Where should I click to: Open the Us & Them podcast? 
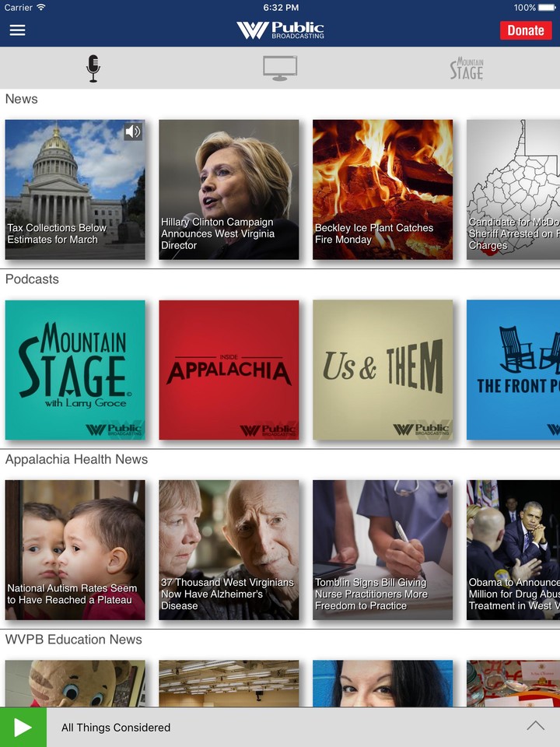(383, 370)
